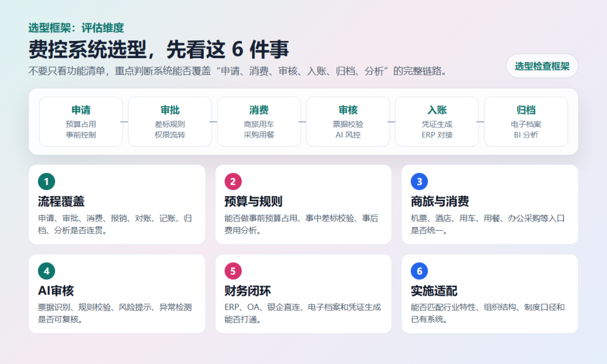Click the subtitle beginning 不要只看功能清单
The width and height of the screenshot is (607, 364).
pyautogui.click(x=238, y=71)
